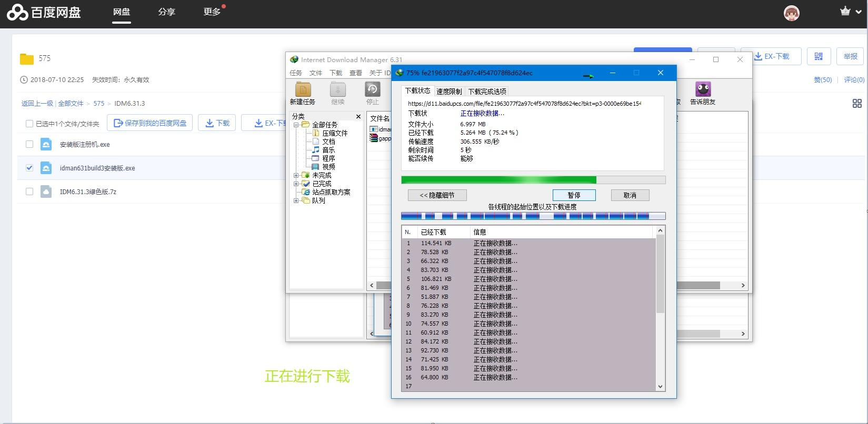Click the 全部文件 breadcrumb link
Viewport: 868px width, 424px height.
(71, 104)
